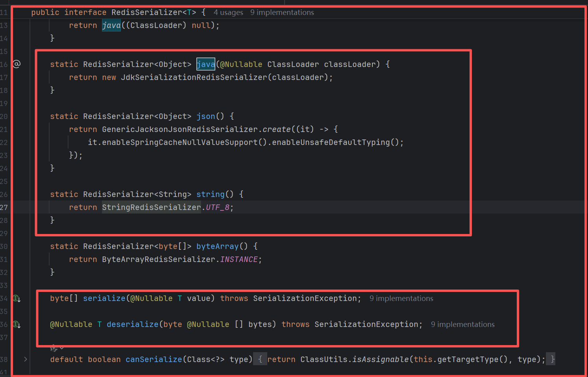Click the deserialize method name on line 36
The width and height of the screenshot is (588, 377).
tap(133, 325)
